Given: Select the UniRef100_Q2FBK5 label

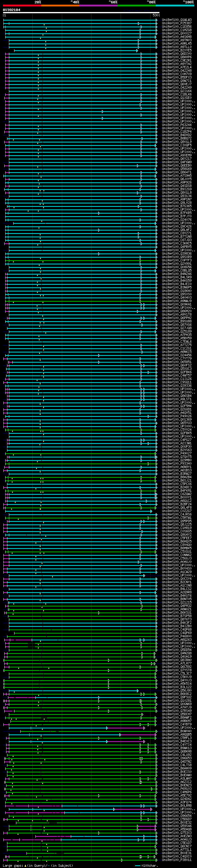Looking at the screenshot, I should pyautogui.click(x=177, y=433).
